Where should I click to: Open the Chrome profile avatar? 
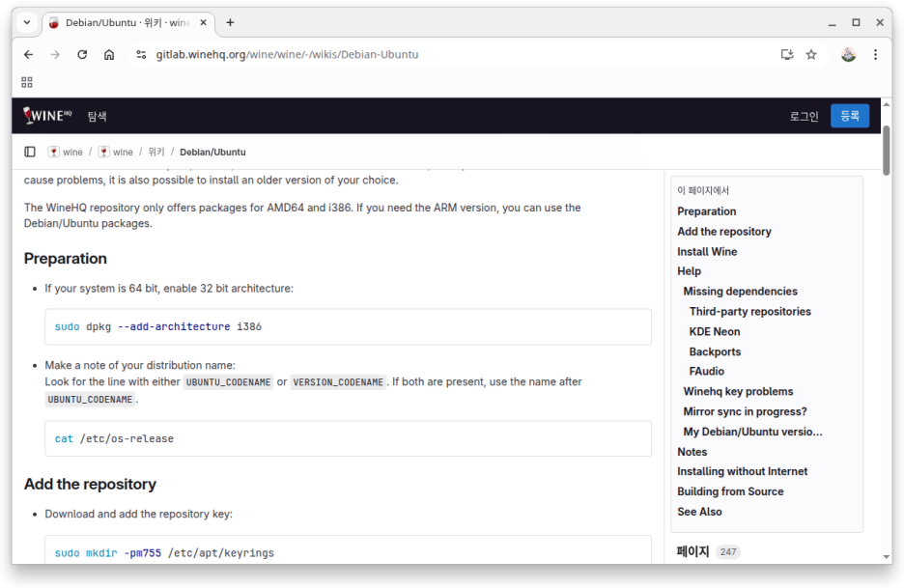(x=848, y=55)
